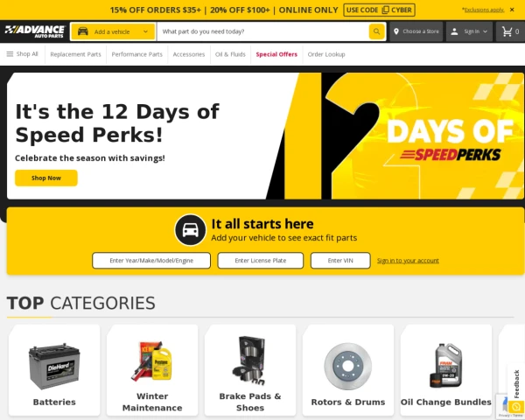Screen dimensions: 525x420
Task: Select the Oil & Fluids menu
Action: pos(230,54)
